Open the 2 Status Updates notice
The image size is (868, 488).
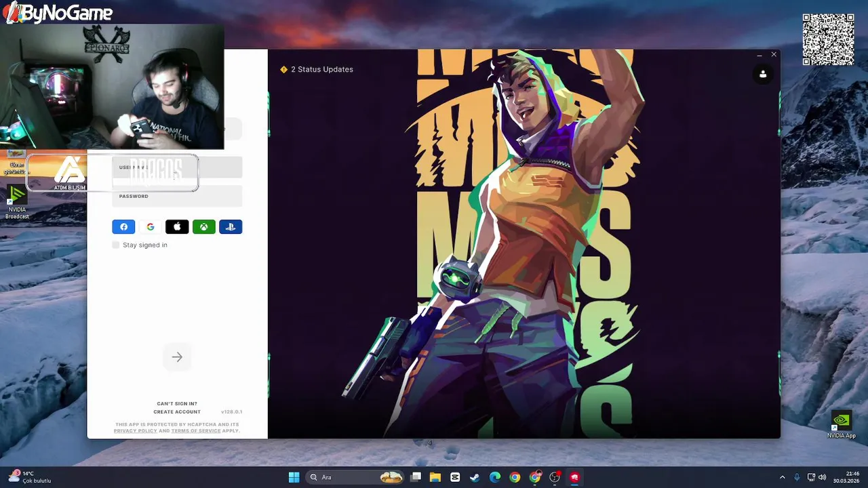[317, 69]
